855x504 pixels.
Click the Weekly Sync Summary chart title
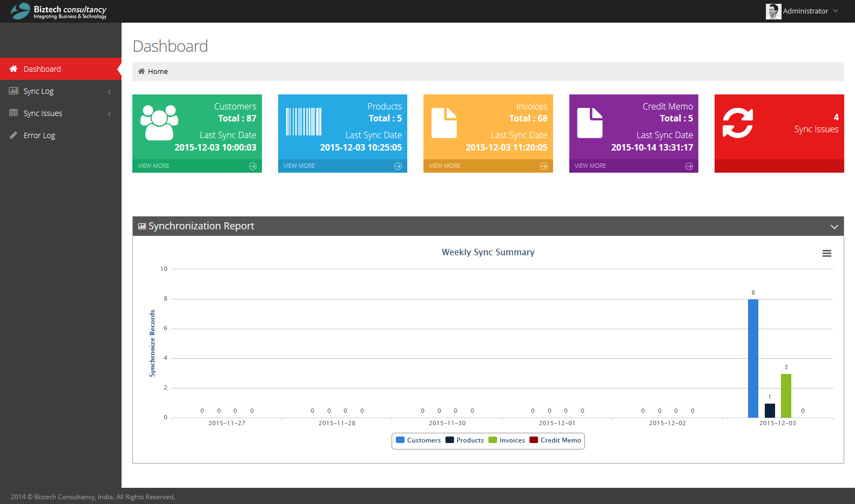488,252
